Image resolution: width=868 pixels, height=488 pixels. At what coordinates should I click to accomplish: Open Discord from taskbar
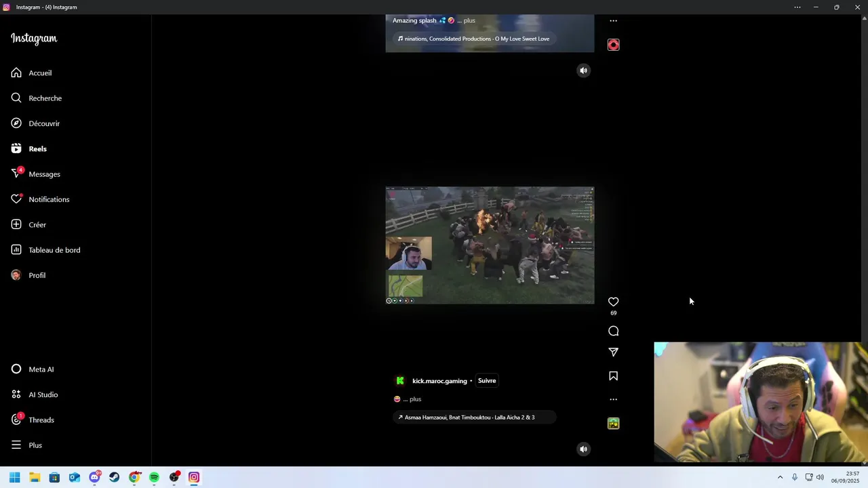point(95,477)
